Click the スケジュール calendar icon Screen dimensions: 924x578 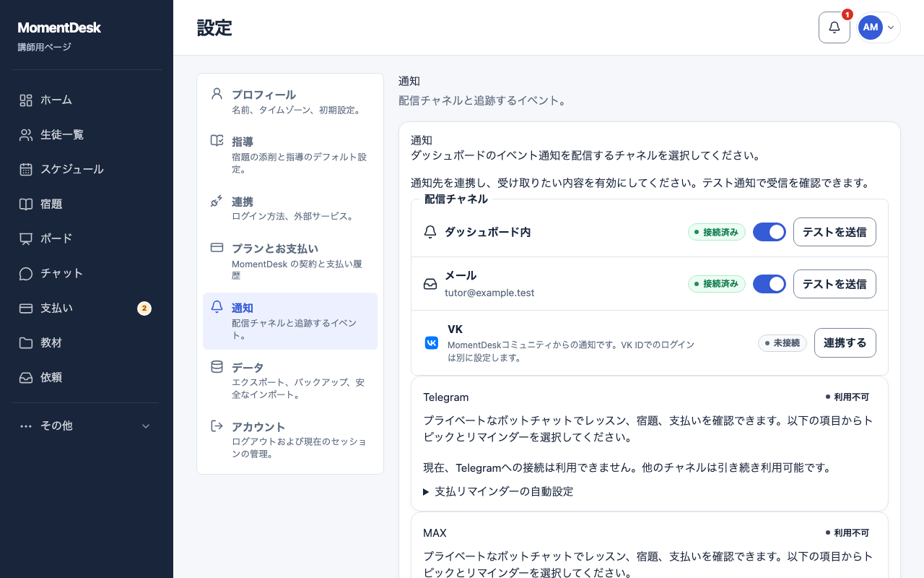pos(26,169)
